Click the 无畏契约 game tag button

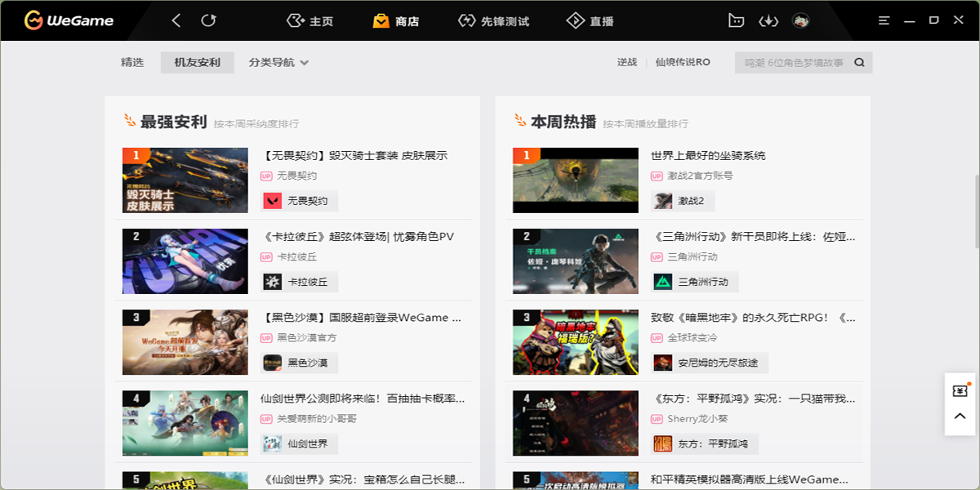[299, 201]
